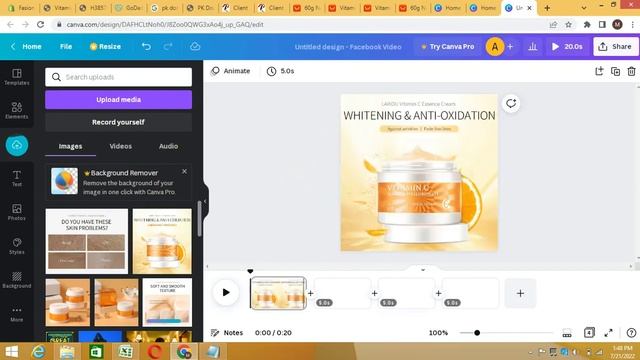Open the grid view icon
The width and height of the screenshot is (640, 360).
[x=567, y=333]
